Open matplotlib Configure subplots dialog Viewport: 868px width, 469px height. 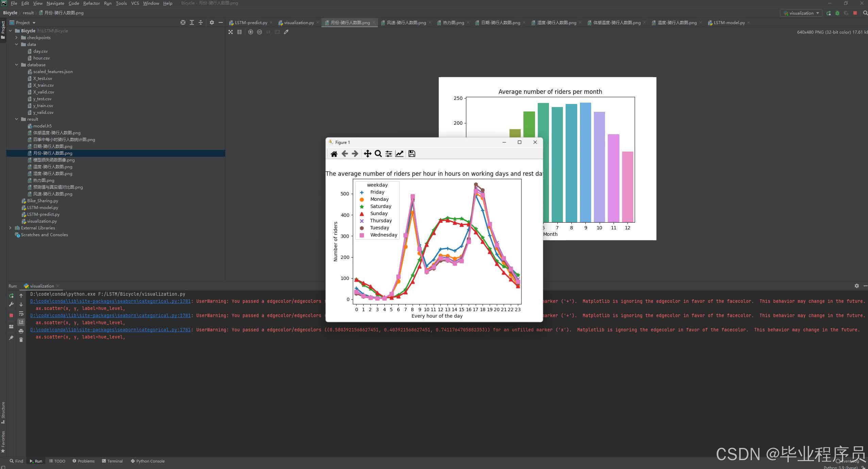click(x=388, y=154)
